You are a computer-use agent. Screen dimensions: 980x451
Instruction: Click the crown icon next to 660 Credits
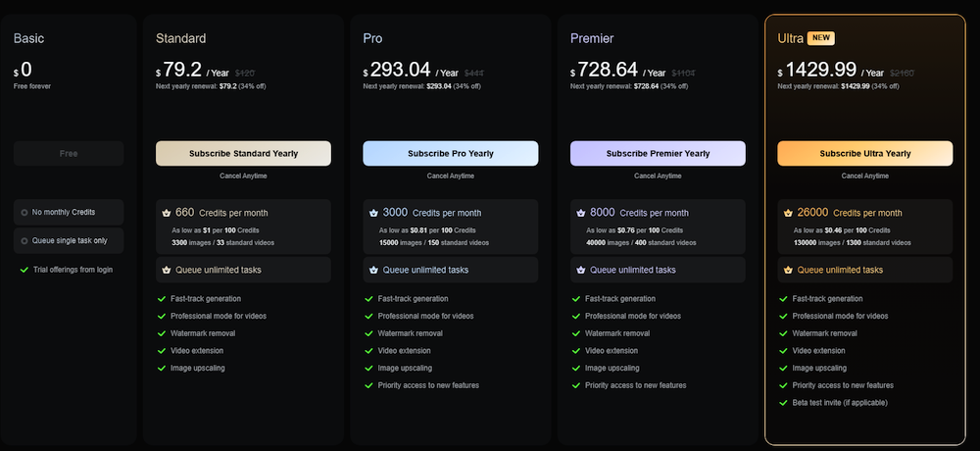167,213
